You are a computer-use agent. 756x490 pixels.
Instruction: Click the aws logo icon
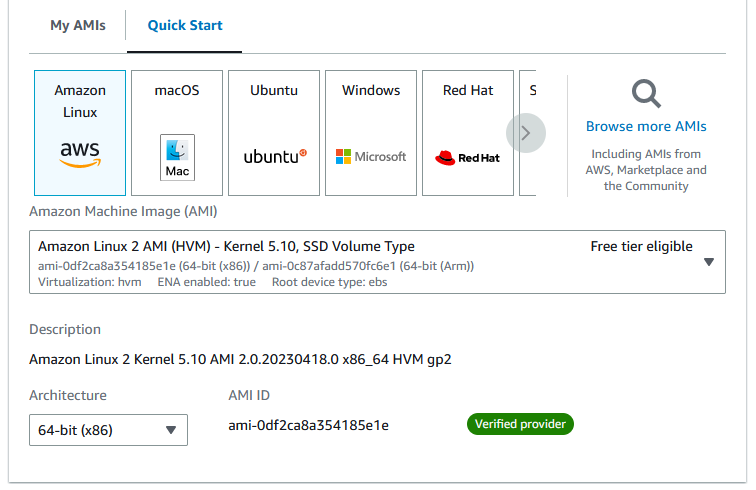click(x=80, y=155)
